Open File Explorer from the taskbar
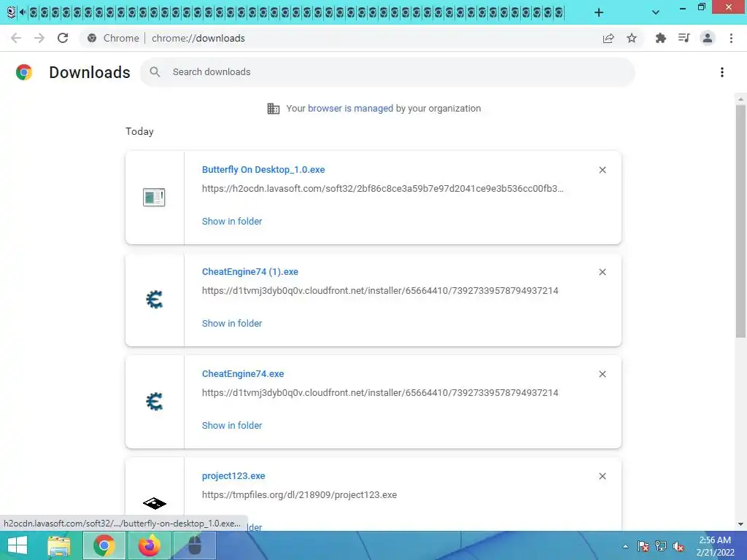Screen dimensions: 747x560 coord(59,545)
